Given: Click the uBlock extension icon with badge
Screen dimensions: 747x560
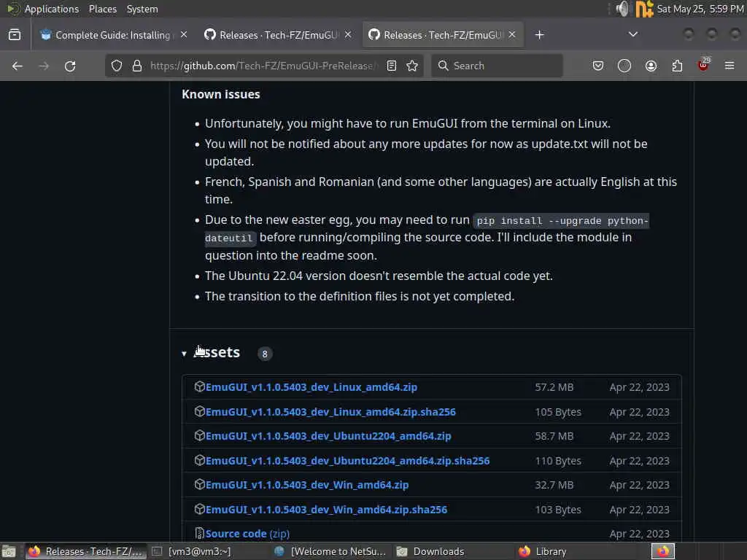Looking at the screenshot, I should (x=704, y=65).
